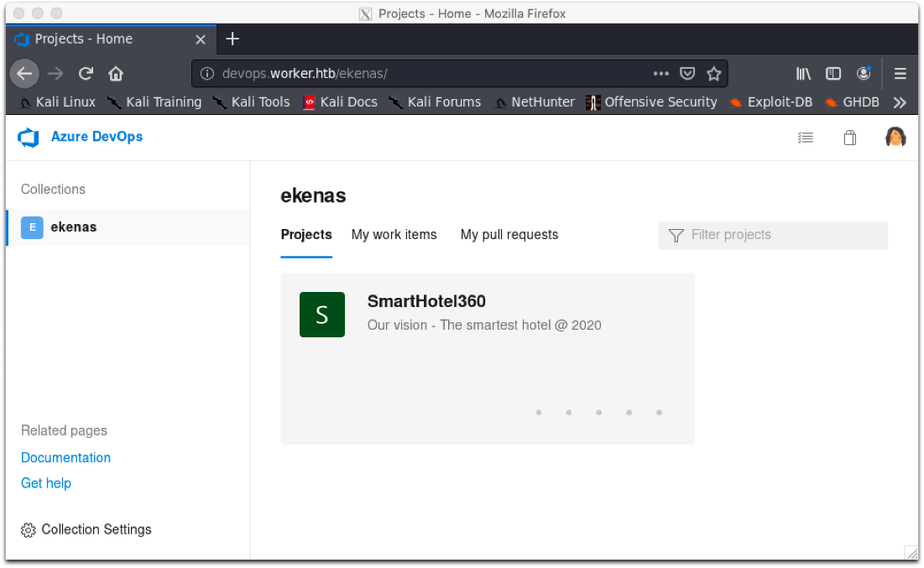Click the address bar URL devops.worker.htb/ekenas/
Viewport: 924px width, 568px height.
pos(305,74)
